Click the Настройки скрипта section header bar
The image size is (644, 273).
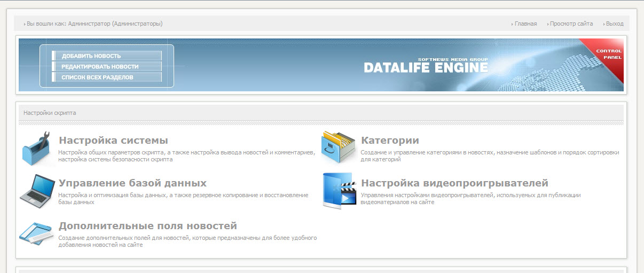click(x=321, y=113)
